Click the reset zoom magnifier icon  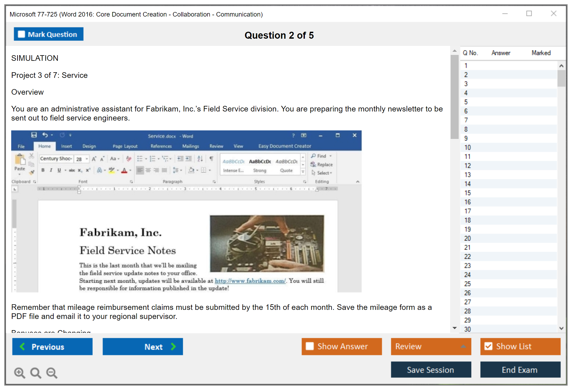[x=35, y=373]
